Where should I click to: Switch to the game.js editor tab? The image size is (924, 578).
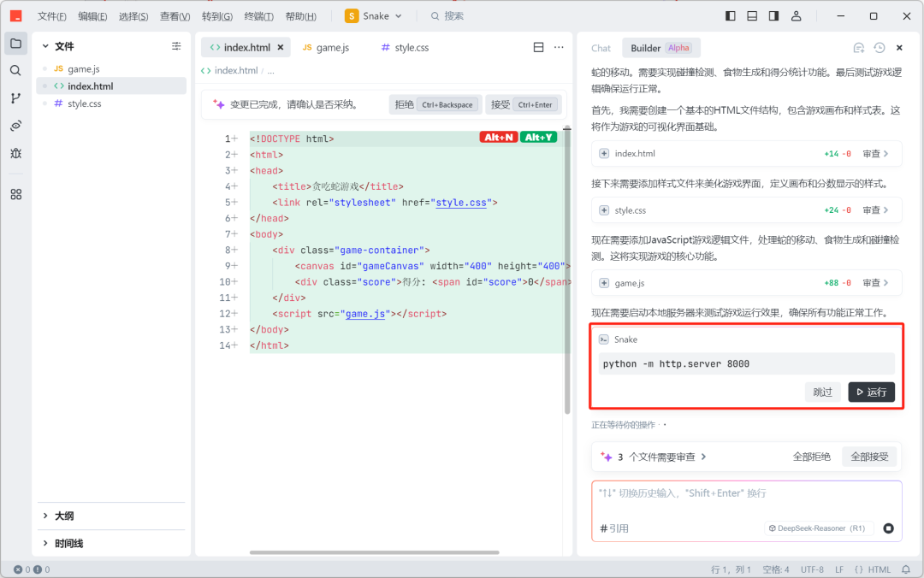[326, 47]
